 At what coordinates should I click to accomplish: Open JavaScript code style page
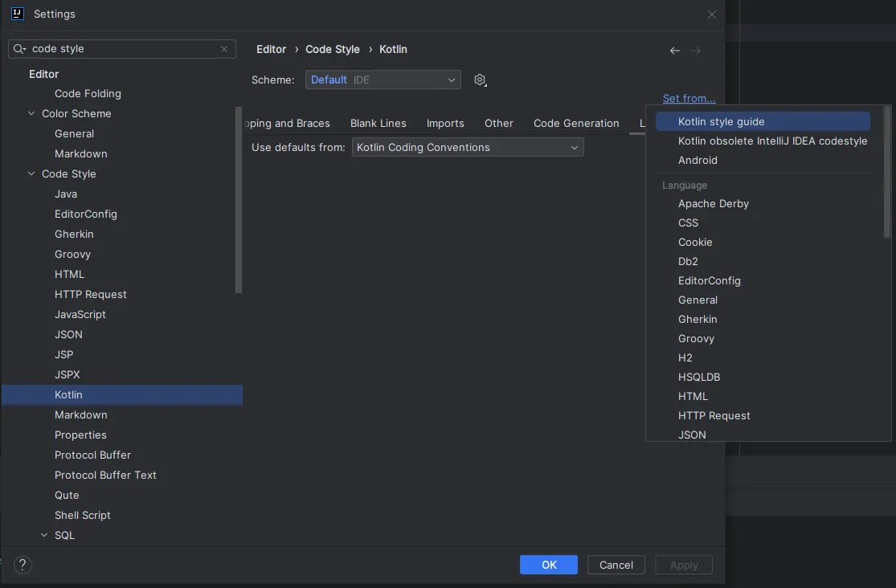click(121, 314)
